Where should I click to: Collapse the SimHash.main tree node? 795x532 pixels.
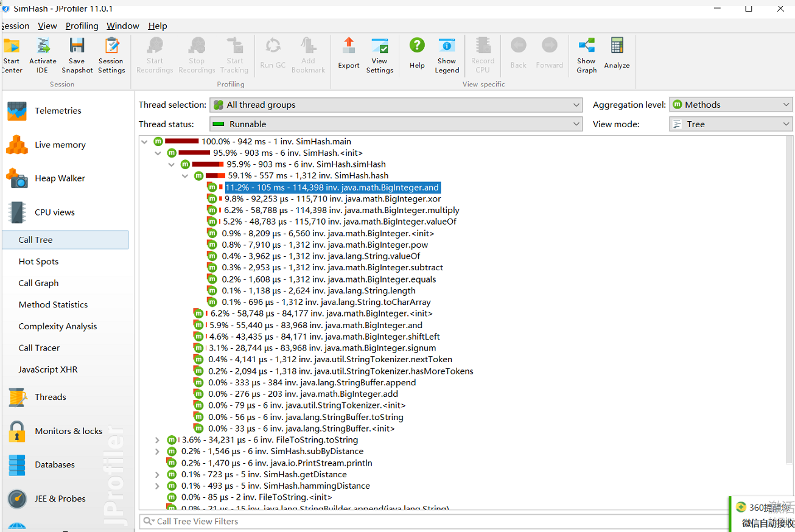point(145,142)
